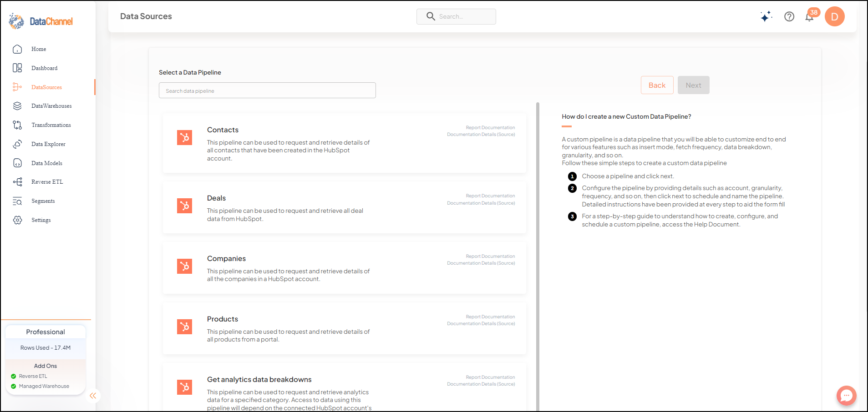Open Documentation Details (Source) for Products
The height and width of the screenshot is (412, 868).
(x=481, y=324)
